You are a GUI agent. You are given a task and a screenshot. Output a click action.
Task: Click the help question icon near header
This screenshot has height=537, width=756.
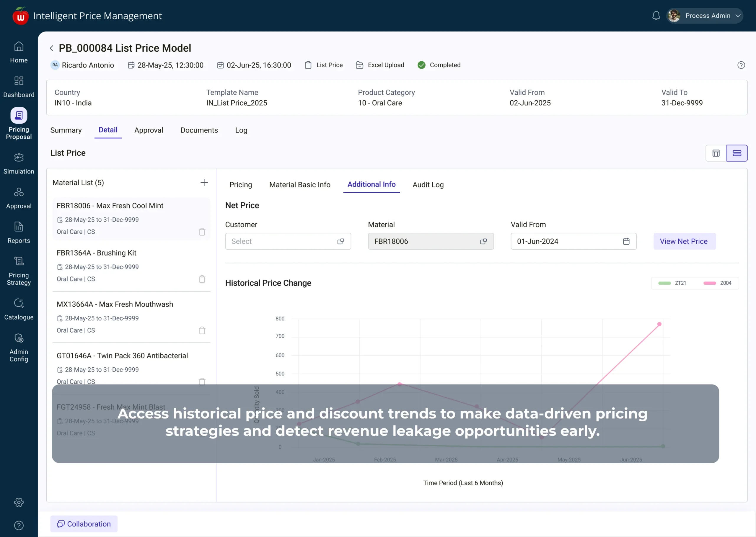(741, 65)
